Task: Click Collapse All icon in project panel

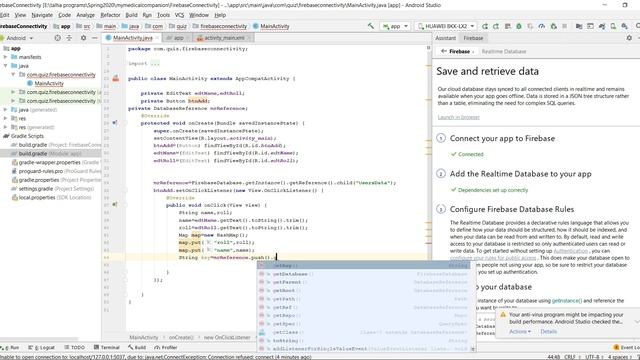Action: tap(69, 38)
